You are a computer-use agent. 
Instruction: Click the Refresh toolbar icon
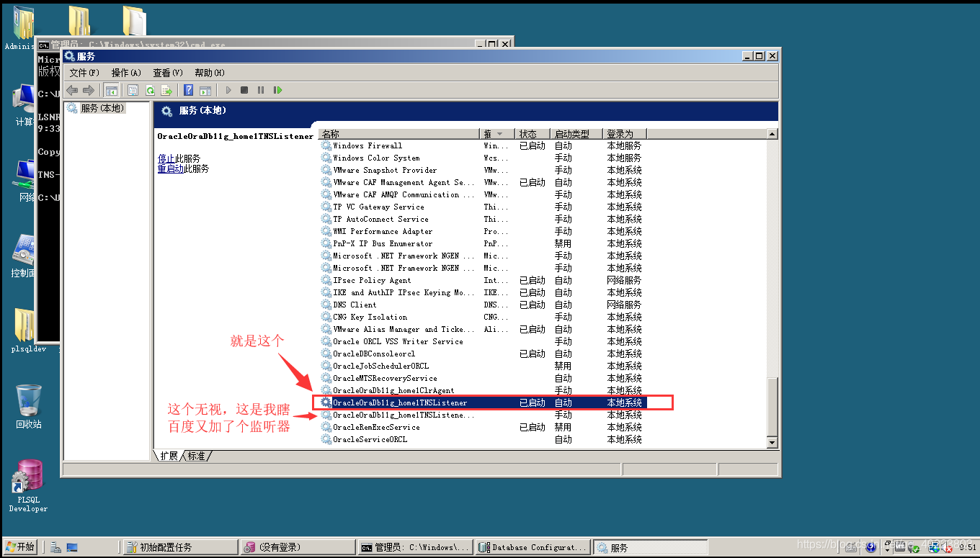(x=150, y=90)
